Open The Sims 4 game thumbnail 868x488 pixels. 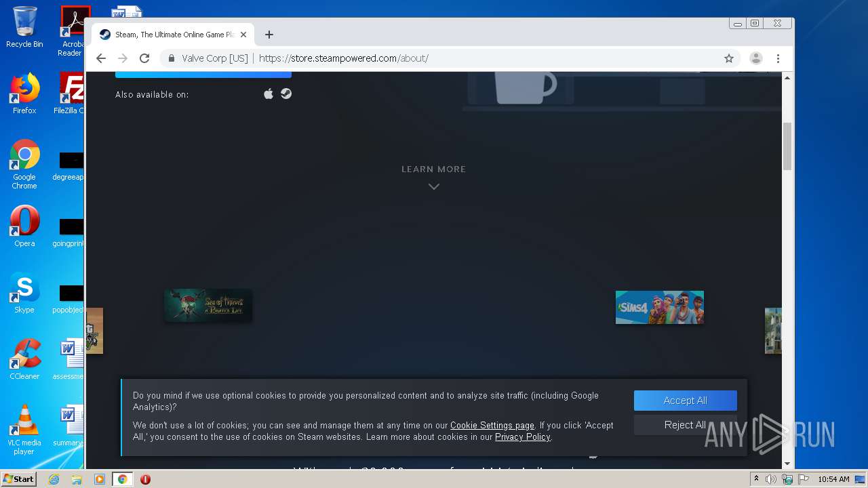(660, 307)
